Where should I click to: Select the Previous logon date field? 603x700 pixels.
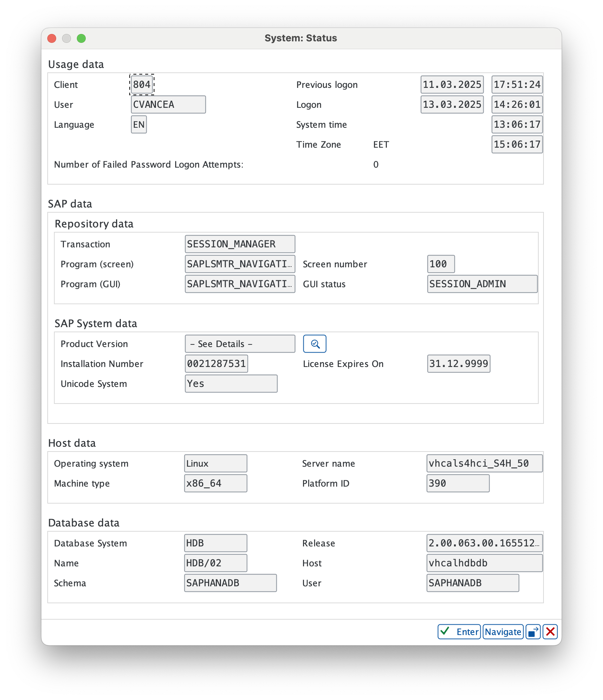point(452,85)
